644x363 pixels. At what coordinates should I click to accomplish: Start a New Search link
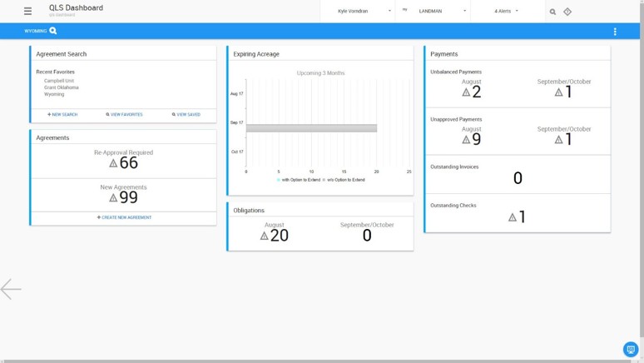coord(62,115)
